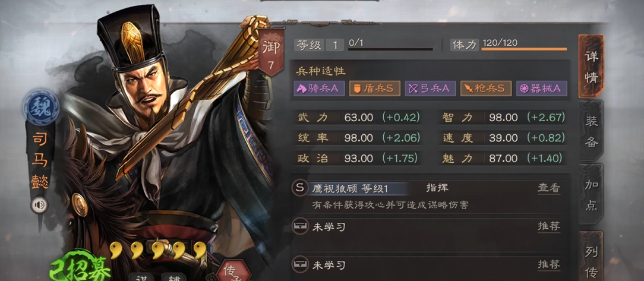
Task: Choose the 器械A siege aptitude badge
Action: 541,89
